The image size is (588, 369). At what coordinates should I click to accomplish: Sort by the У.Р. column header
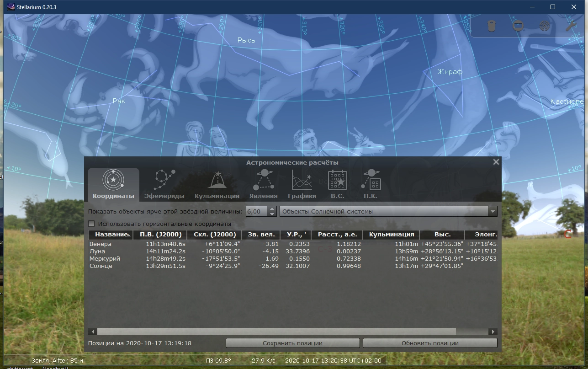(296, 235)
